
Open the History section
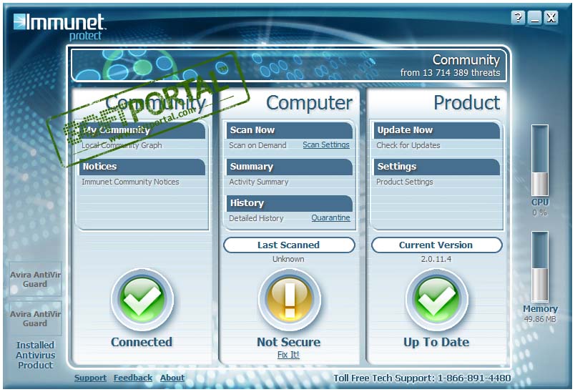click(290, 203)
